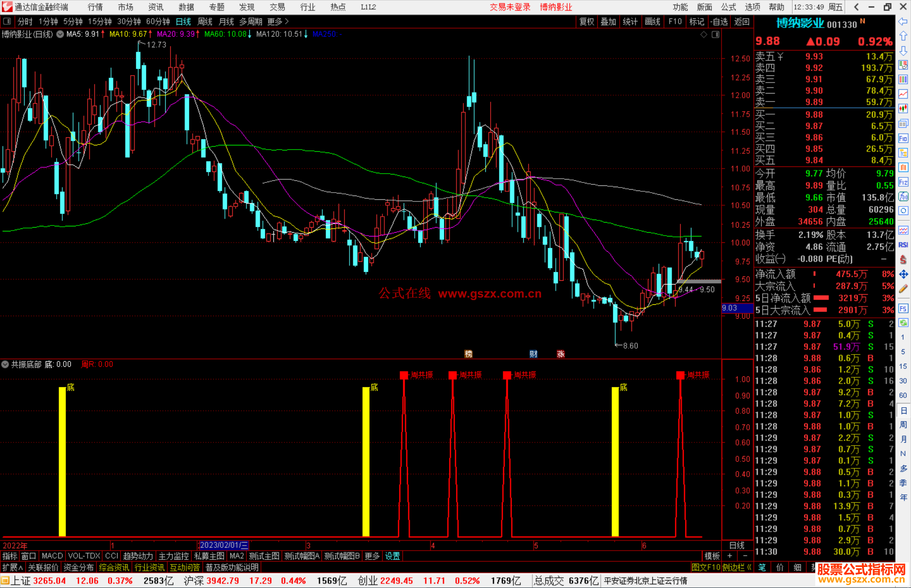
Task: Open the 行情 menu
Action: 95,7
